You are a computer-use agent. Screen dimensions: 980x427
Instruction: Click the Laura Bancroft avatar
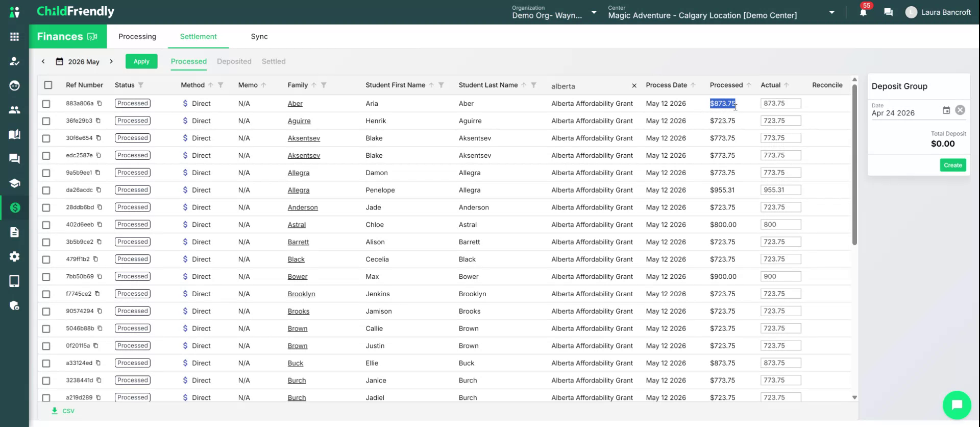911,12
